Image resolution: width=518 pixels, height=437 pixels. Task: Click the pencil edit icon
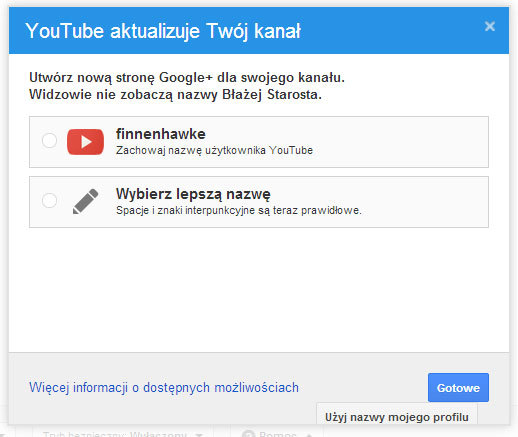[86, 201]
